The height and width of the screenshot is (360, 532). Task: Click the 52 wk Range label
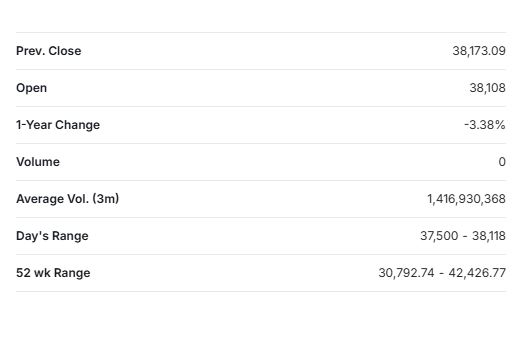(53, 273)
